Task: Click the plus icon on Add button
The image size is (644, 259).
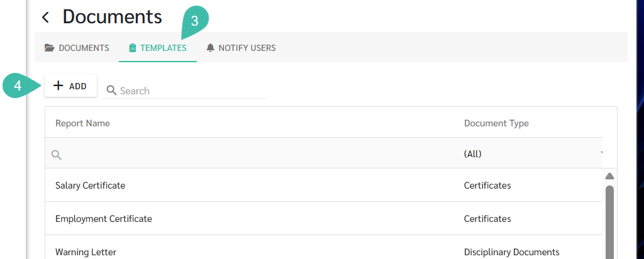Action: (x=58, y=85)
